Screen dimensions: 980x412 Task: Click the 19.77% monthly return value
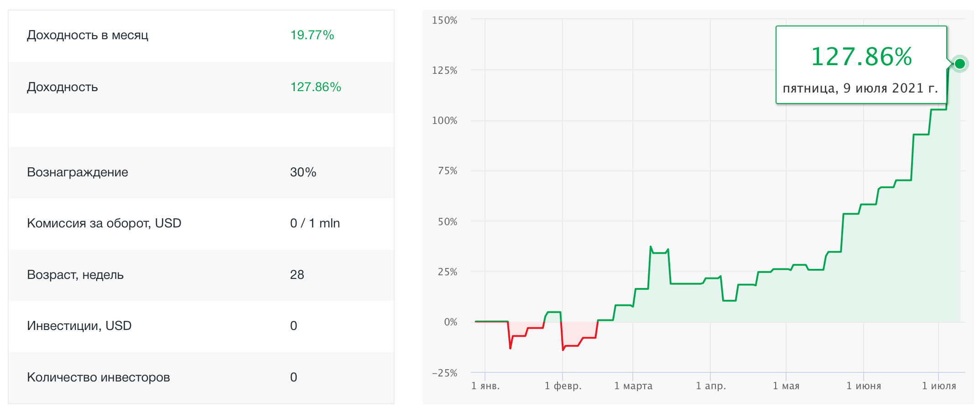(x=312, y=36)
